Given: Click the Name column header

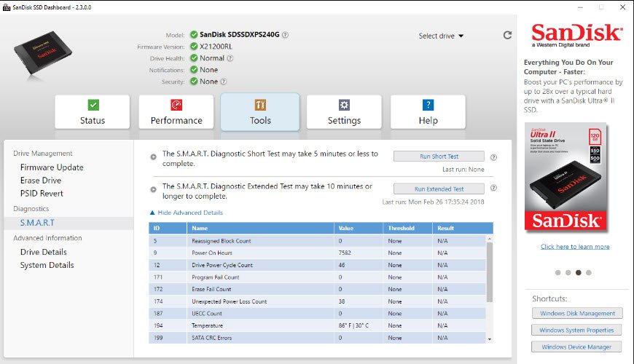Looking at the screenshot, I should tap(260, 229).
